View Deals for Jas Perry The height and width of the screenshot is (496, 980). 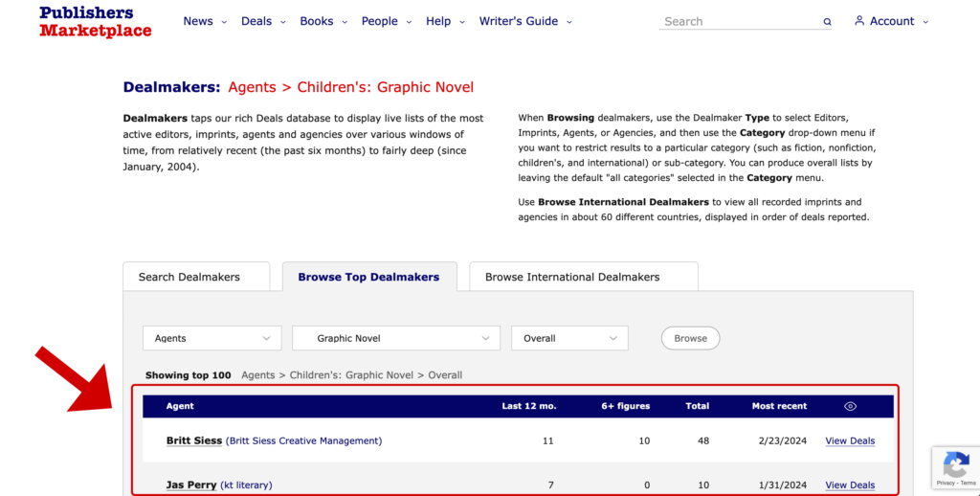[850, 485]
